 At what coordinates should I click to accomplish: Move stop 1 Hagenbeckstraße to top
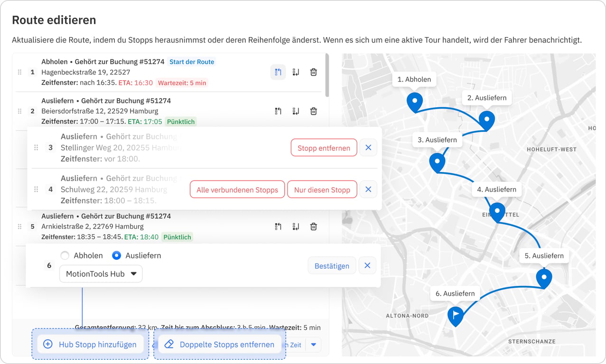(x=278, y=72)
